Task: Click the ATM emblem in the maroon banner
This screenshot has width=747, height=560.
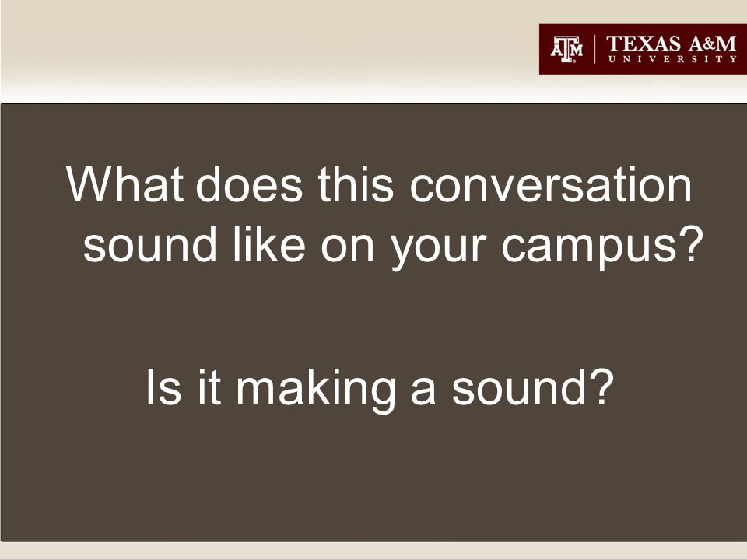Action: (566, 48)
